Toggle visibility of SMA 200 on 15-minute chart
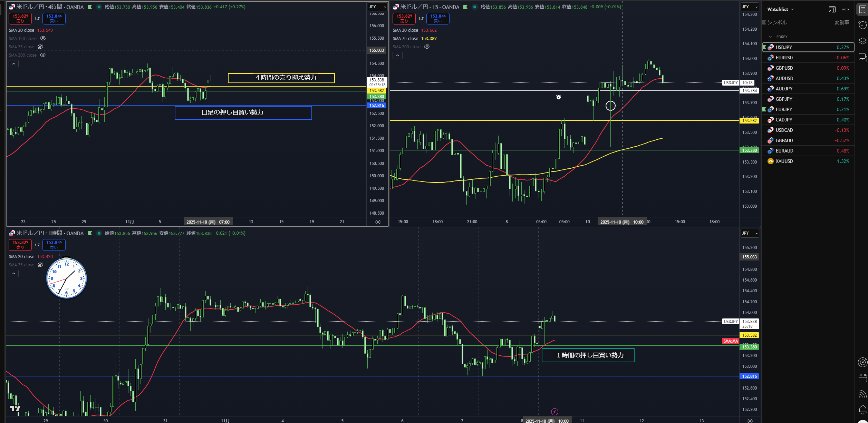The image size is (868, 423). click(427, 47)
